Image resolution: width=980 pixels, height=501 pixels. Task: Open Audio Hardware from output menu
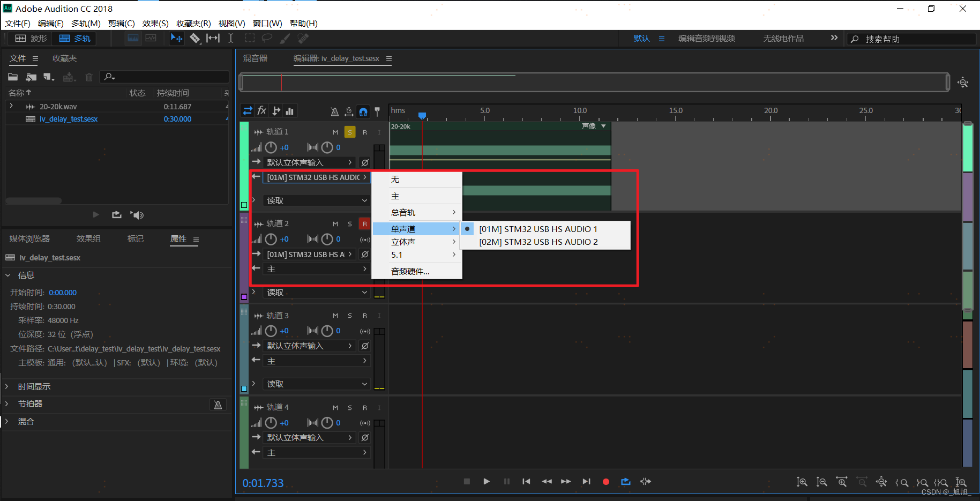[x=417, y=271]
